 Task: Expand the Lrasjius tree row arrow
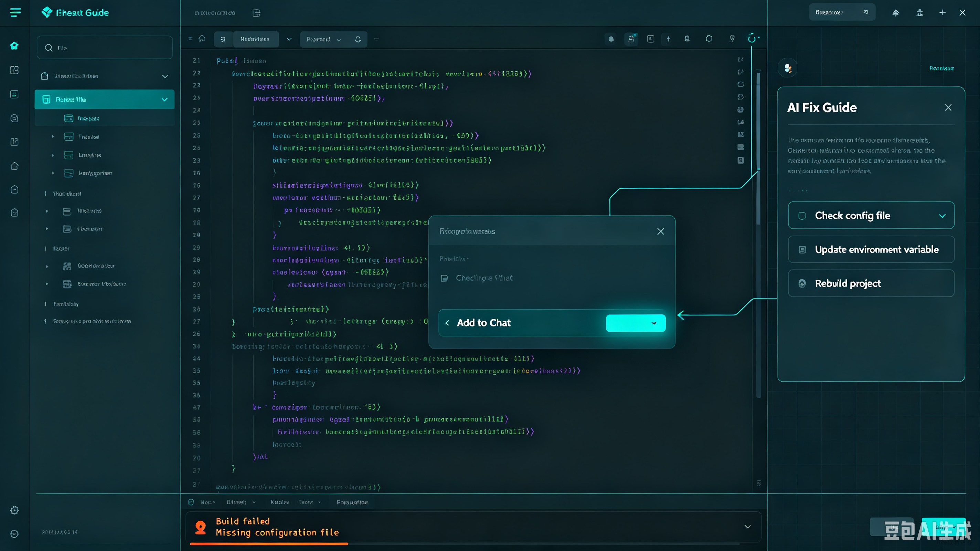point(53,155)
